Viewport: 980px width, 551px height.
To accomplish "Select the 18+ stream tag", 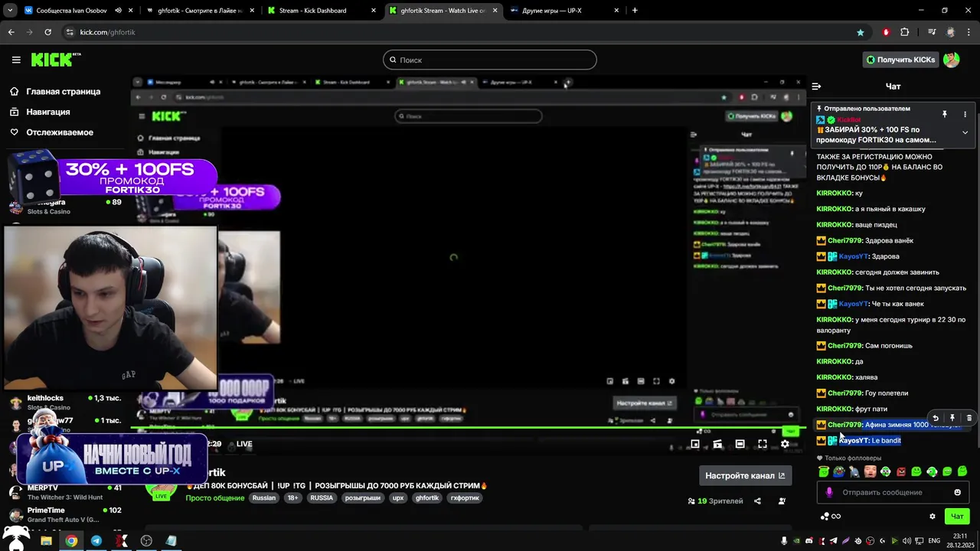I will [293, 498].
